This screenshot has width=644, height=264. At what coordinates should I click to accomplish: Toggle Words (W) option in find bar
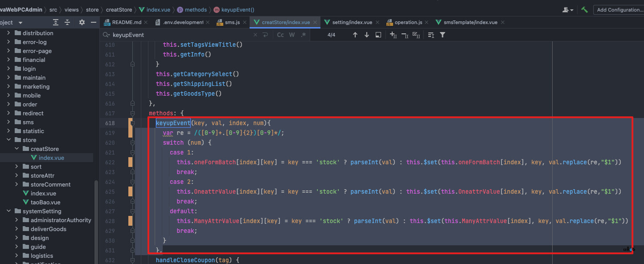pyautogui.click(x=292, y=35)
